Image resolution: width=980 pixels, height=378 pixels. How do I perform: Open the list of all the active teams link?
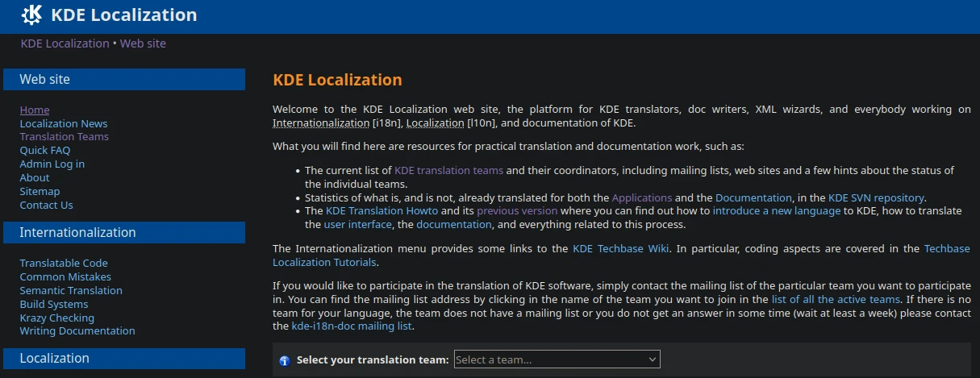tap(835, 299)
